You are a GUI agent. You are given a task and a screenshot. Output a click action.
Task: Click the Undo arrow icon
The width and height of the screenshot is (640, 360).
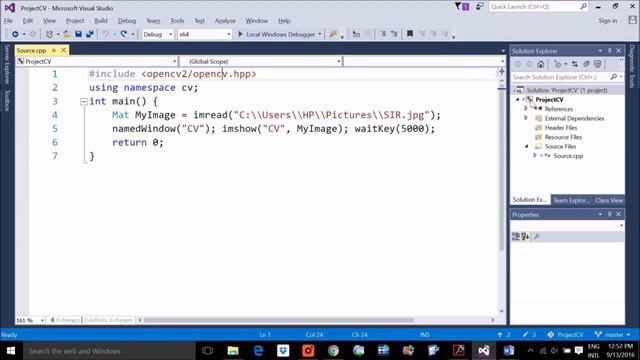(x=105, y=34)
